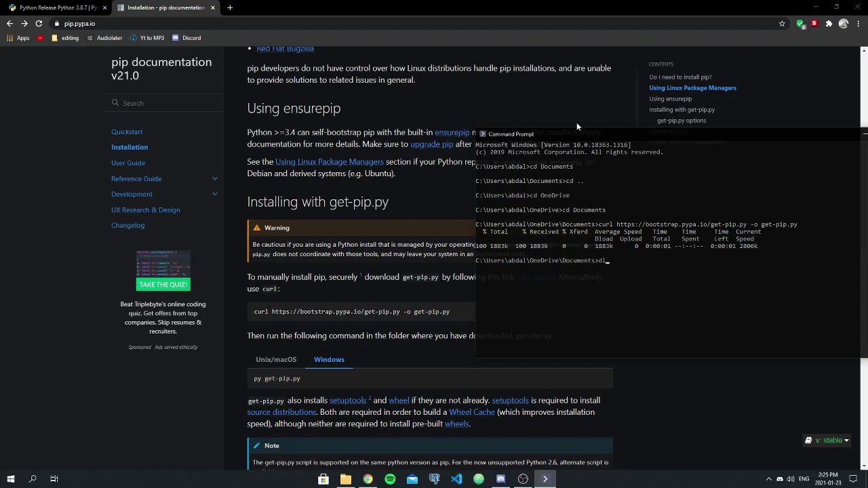Select the Installation - pip documentation tab
Screen dimensions: 868x488
pos(165,7)
